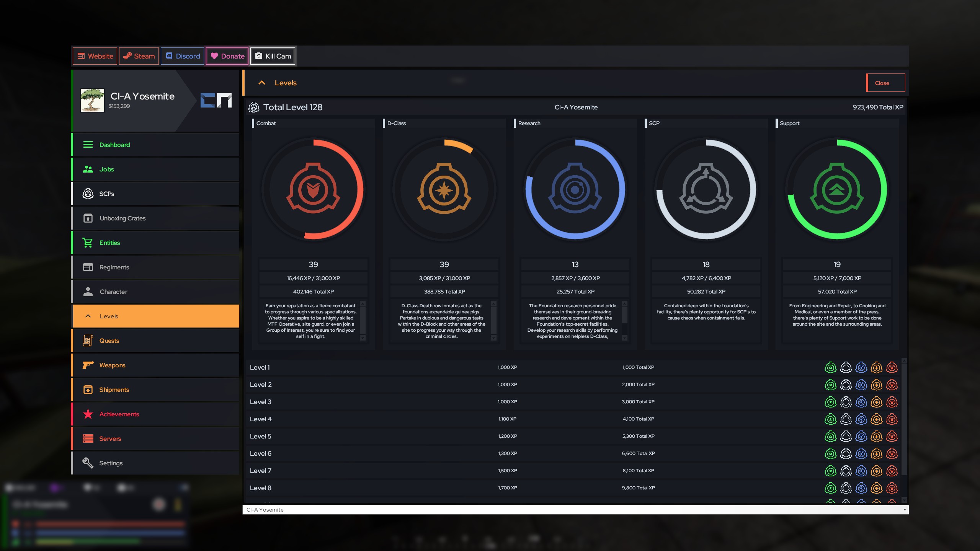
Task: Click the green Support icon in Level 4 row
Action: pyautogui.click(x=831, y=419)
